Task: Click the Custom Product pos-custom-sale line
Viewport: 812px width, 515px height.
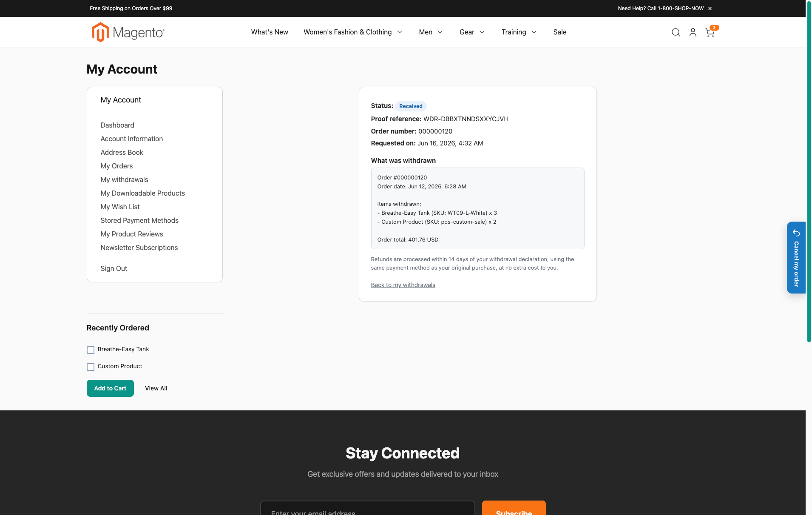Action: pos(437,222)
